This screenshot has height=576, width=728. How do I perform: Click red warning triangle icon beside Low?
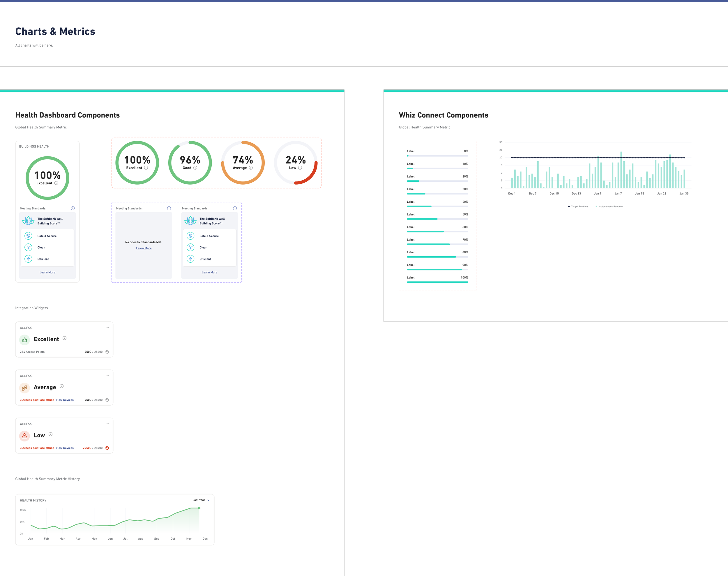coord(25,436)
